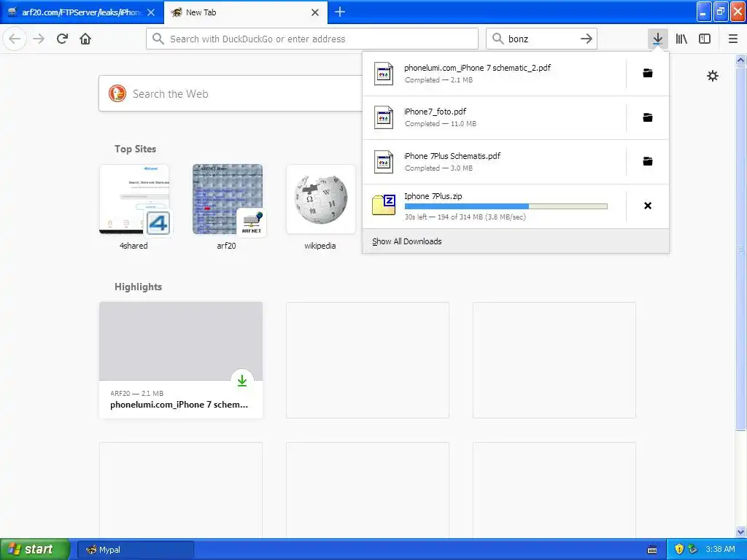Click the security shield tray icon

(x=679, y=549)
